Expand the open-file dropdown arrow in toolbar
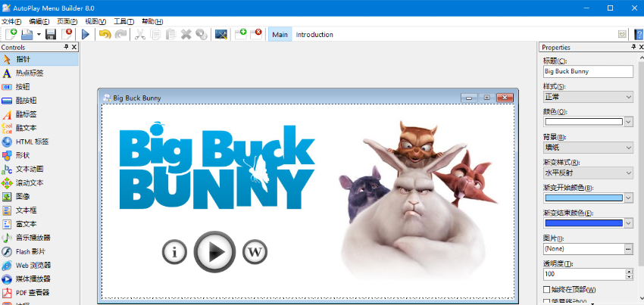Screen dimensions: 644x305 pos(39,35)
